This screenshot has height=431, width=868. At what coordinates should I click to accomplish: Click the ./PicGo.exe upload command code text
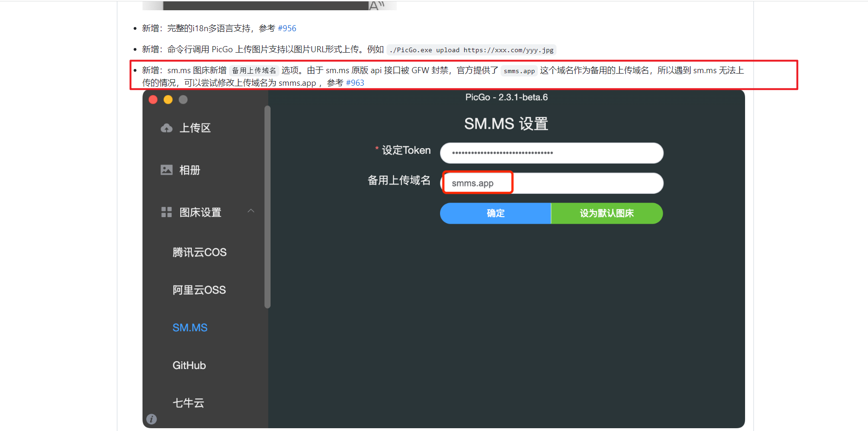pyautogui.click(x=471, y=50)
